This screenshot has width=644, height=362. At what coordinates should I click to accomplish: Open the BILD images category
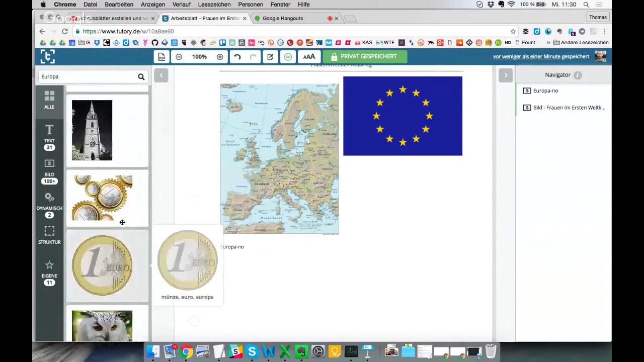(49, 171)
